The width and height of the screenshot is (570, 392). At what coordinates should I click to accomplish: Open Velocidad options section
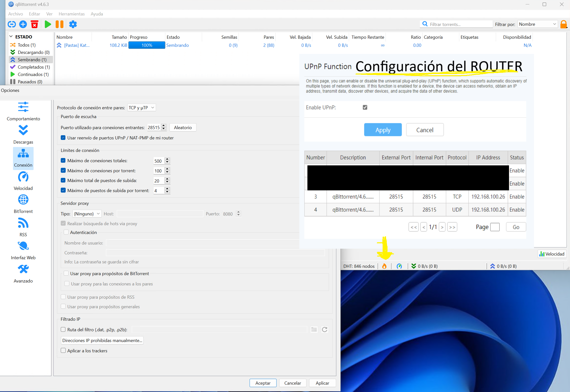(x=23, y=181)
